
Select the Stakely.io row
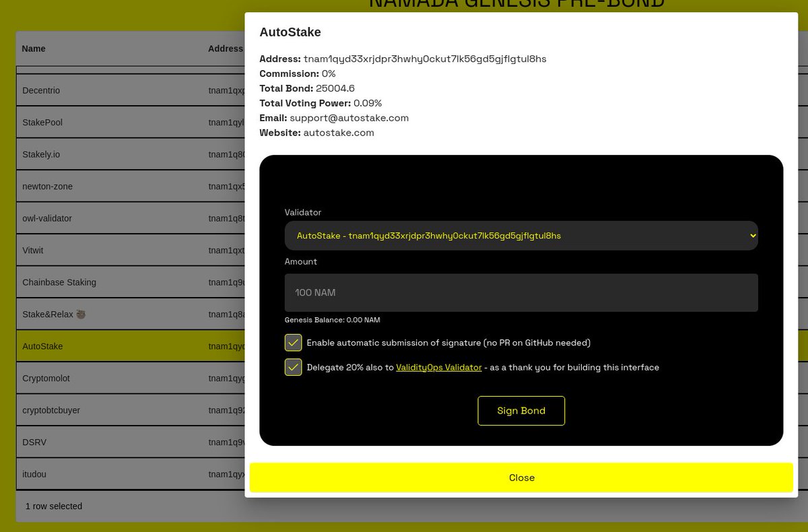click(130, 154)
